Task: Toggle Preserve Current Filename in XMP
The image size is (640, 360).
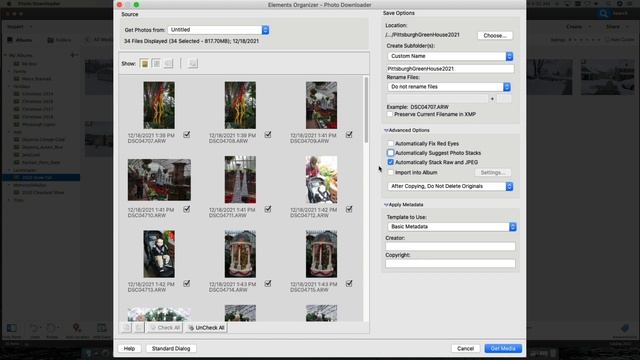Action: [390, 114]
